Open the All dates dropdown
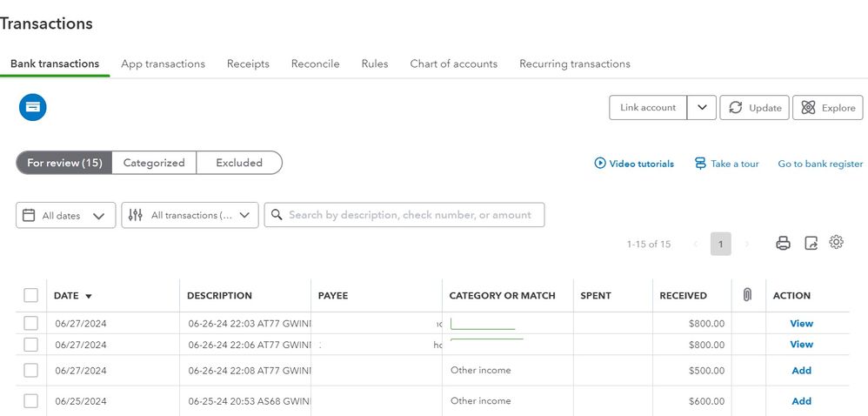868x416 pixels. click(66, 215)
